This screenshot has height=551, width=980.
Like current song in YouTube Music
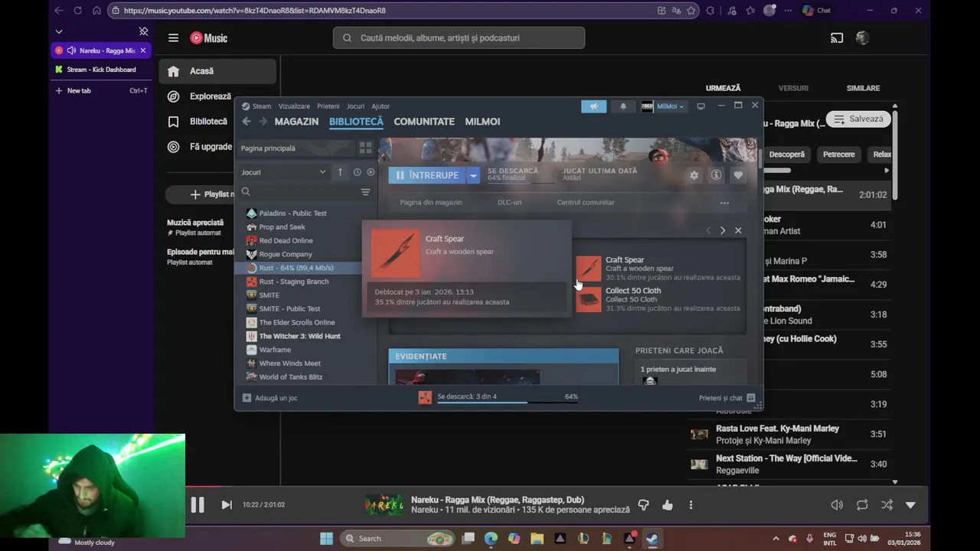(x=668, y=505)
